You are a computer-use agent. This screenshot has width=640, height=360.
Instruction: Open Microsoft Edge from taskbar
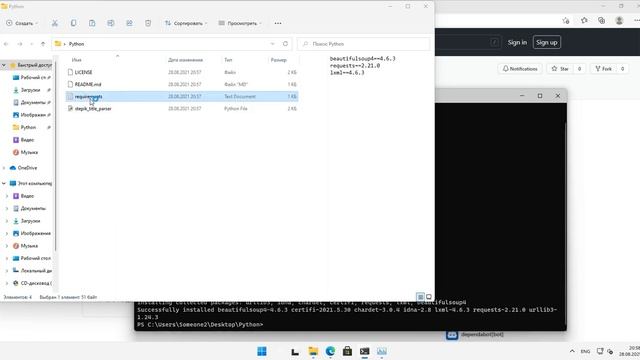[x=330, y=351]
